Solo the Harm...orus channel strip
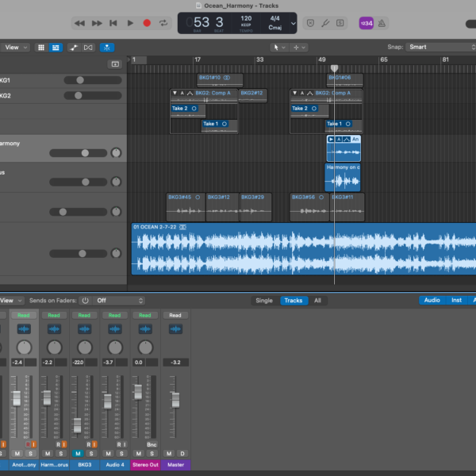 click(61, 454)
